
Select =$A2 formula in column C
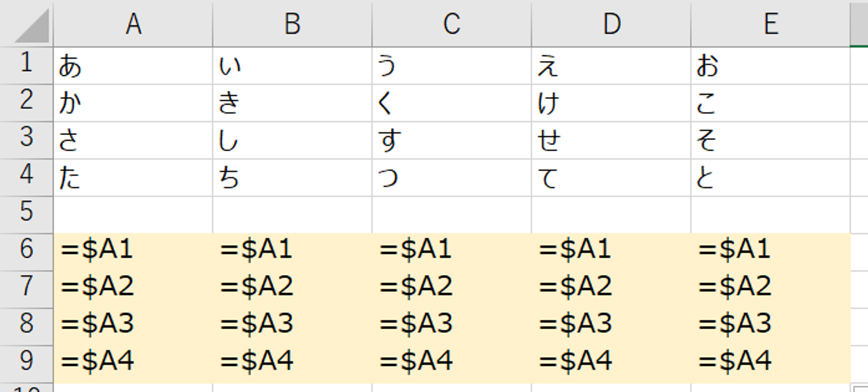pyautogui.click(x=452, y=290)
